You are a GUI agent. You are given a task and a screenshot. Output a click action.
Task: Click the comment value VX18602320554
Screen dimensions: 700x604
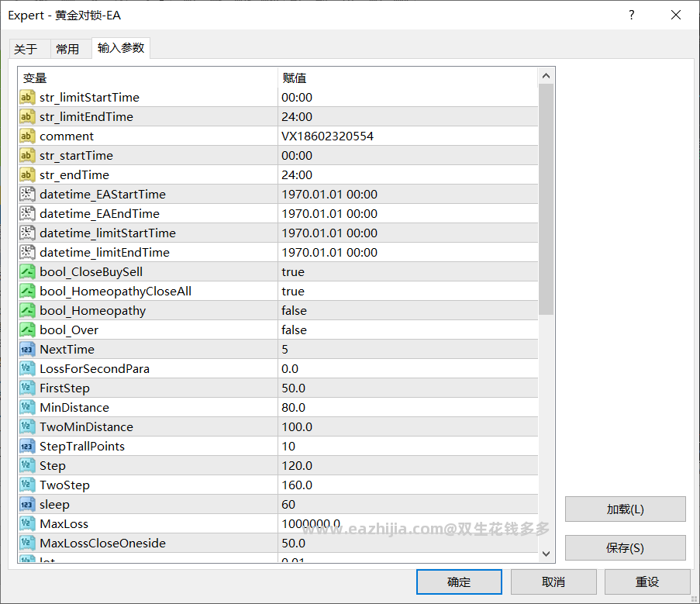click(x=328, y=136)
